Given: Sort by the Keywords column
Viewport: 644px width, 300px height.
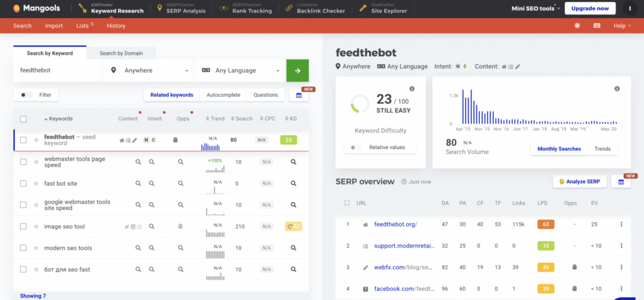Looking at the screenshot, I should (x=58, y=119).
